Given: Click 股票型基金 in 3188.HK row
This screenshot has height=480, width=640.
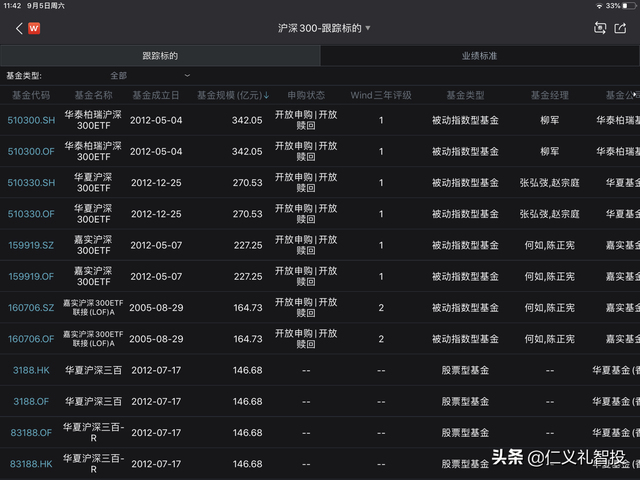Looking at the screenshot, I should (x=465, y=370).
